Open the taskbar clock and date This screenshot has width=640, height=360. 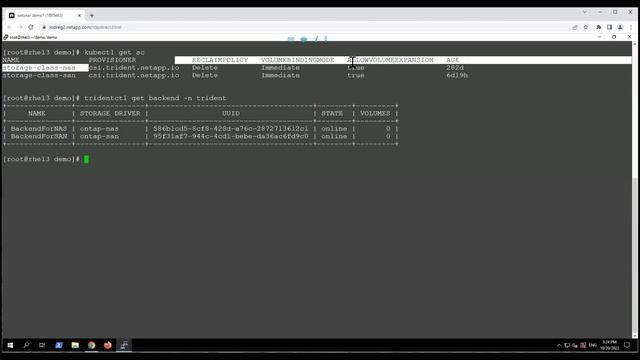[609, 345]
